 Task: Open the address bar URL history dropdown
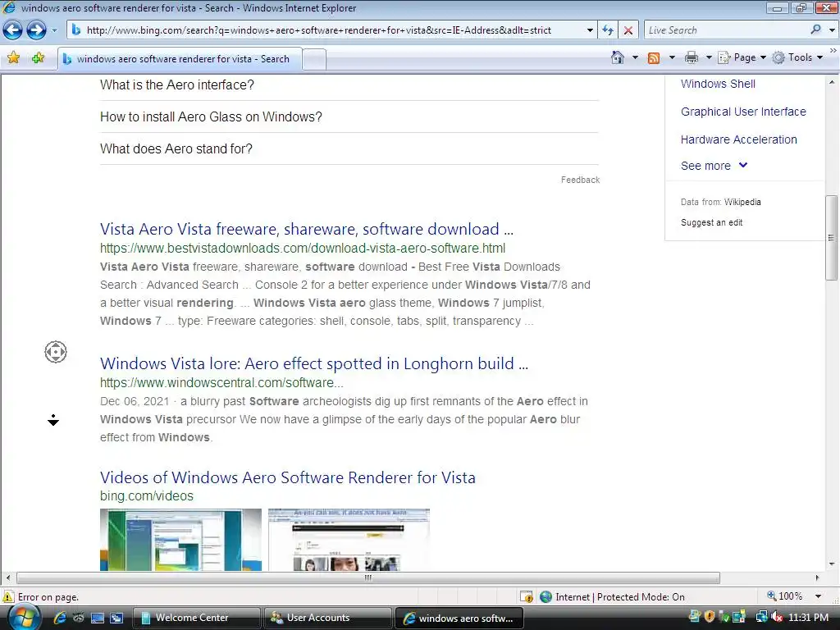tap(590, 30)
